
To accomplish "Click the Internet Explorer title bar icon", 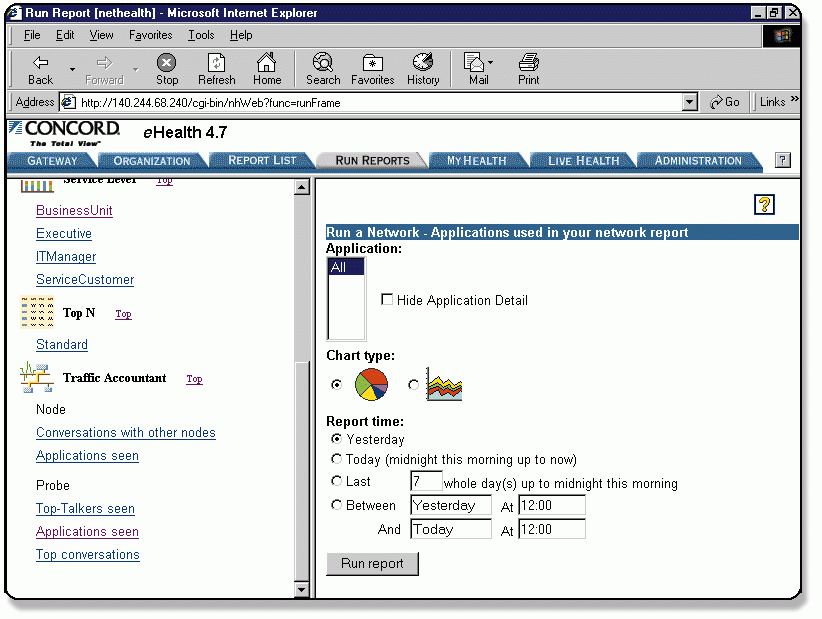I will click(14, 13).
